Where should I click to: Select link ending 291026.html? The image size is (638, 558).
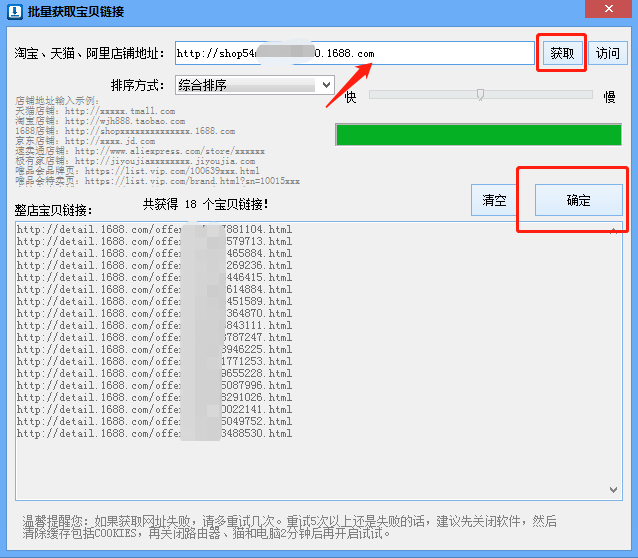click(x=154, y=398)
